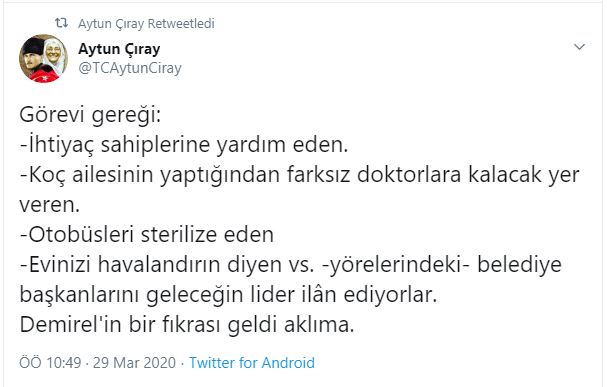Open the @TCAytunCiray handle
The image size is (607, 387).
(130, 68)
